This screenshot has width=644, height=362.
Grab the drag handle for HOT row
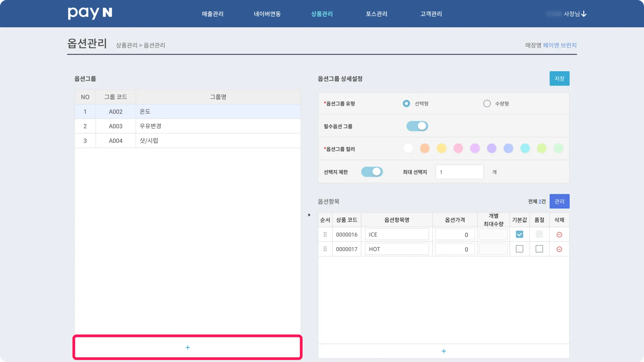point(325,249)
